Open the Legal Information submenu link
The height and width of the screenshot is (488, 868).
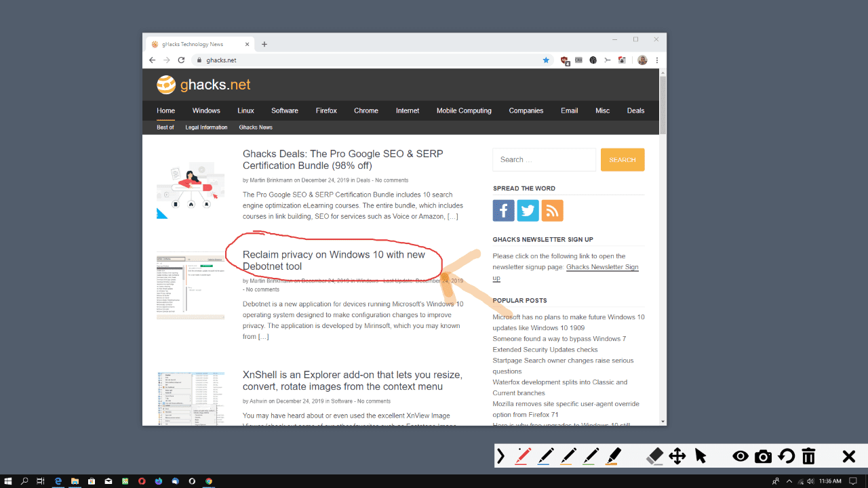206,127
